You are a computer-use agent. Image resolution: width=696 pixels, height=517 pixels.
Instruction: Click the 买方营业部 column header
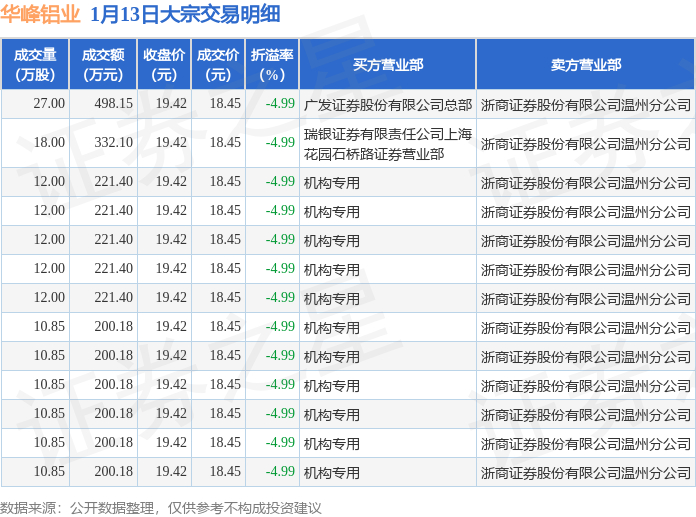point(388,64)
